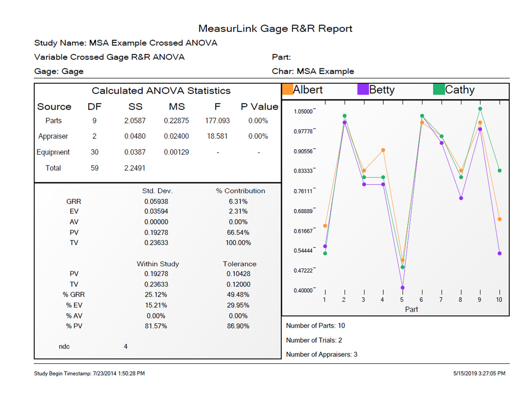
Task: Click the PV contribution value 66.54%
Action: click(238, 232)
